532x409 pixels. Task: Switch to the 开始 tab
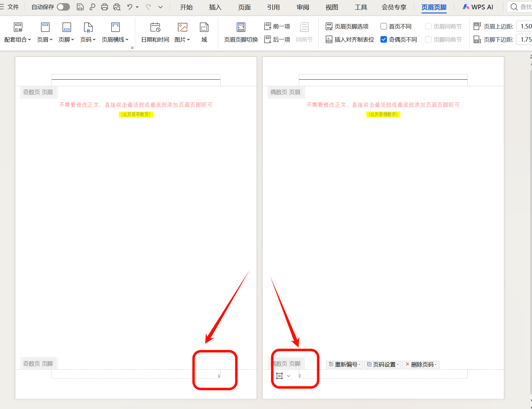(x=186, y=7)
